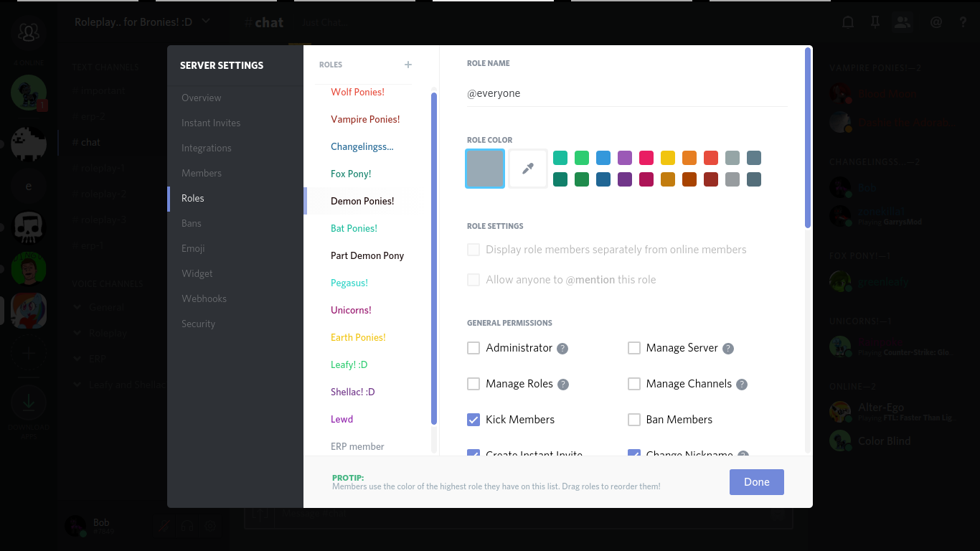This screenshot has height=551, width=980.
Task: Open the Overview settings section
Action: (235, 98)
